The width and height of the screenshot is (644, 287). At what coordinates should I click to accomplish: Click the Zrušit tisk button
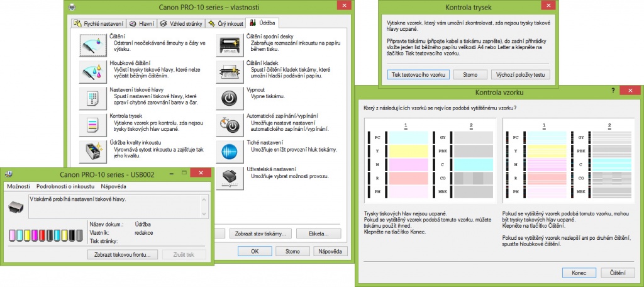(184, 254)
